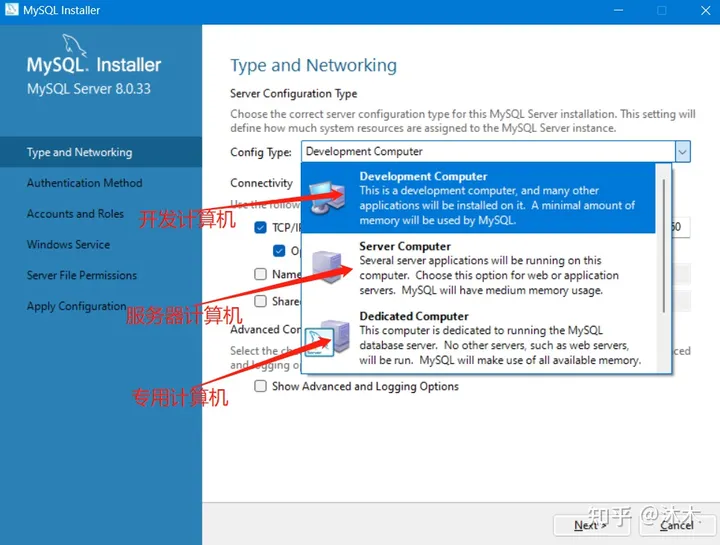
Task: Open the Type and Networking step
Action: pyautogui.click(x=101, y=152)
